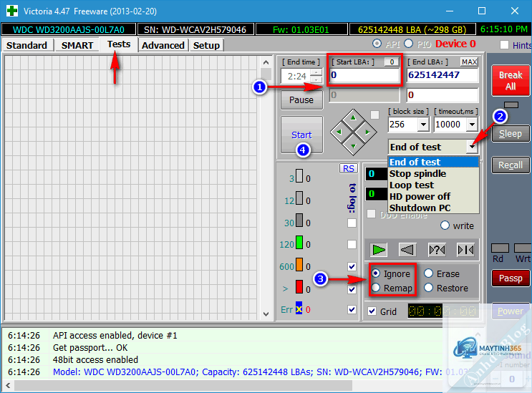Toggle the Hints checkbox
Viewport: 532px width, 393px height.
pyautogui.click(x=505, y=45)
